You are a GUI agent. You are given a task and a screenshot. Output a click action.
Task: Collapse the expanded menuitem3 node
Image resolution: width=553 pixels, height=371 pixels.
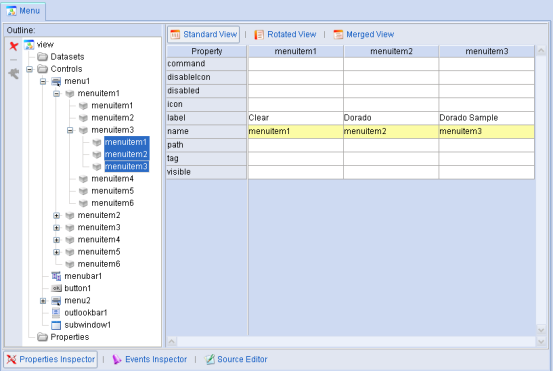pyautogui.click(x=70, y=130)
